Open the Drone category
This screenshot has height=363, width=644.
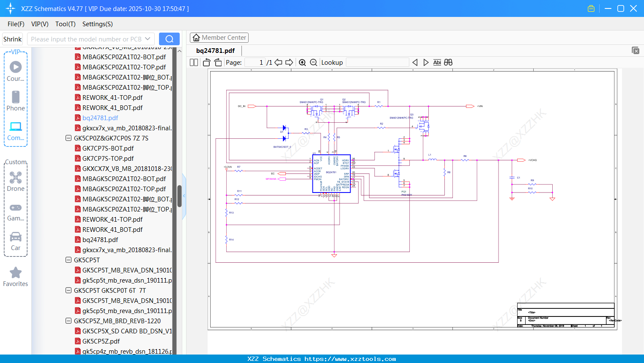[x=16, y=181]
